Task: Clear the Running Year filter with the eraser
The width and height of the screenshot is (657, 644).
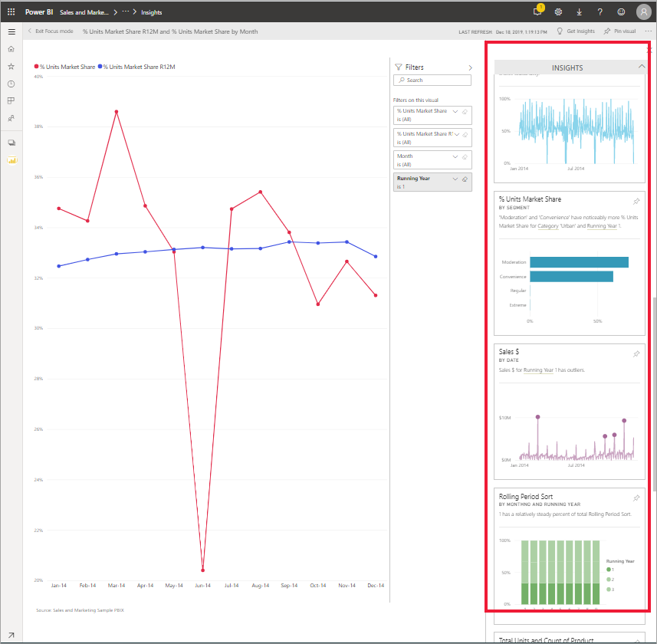Action: coord(465,179)
